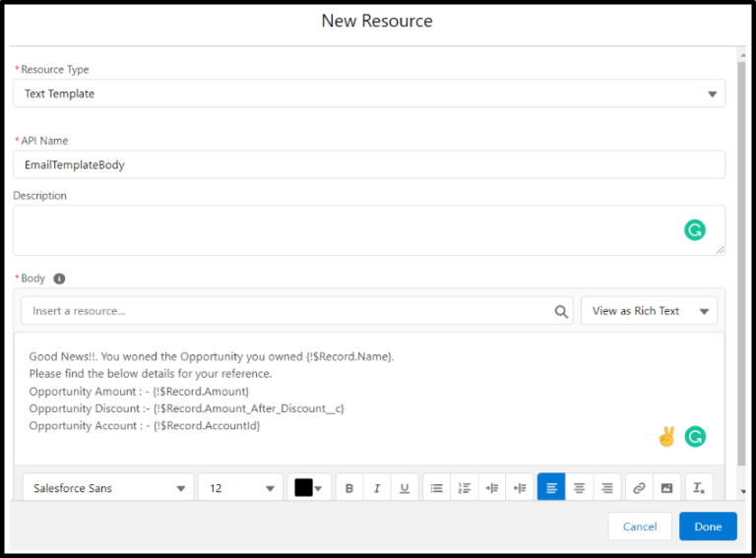The width and height of the screenshot is (756, 558).
Task: Click the Description resize handle
Action: click(x=720, y=250)
